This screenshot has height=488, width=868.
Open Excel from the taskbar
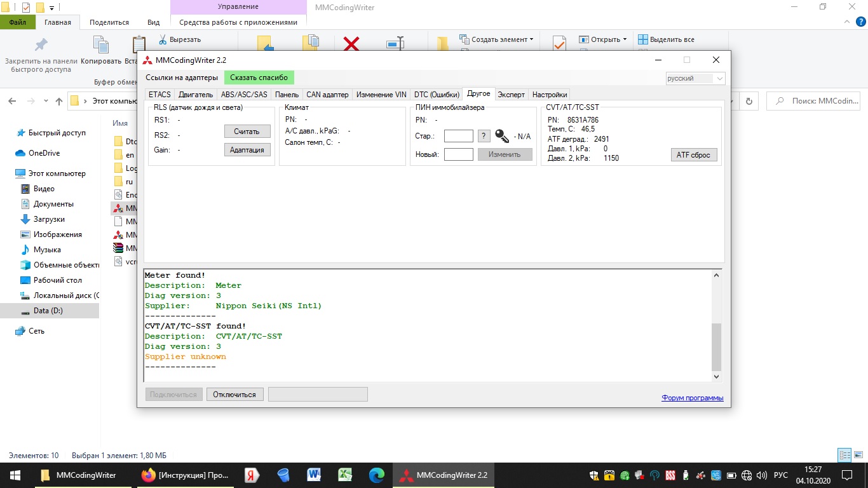(x=345, y=475)
